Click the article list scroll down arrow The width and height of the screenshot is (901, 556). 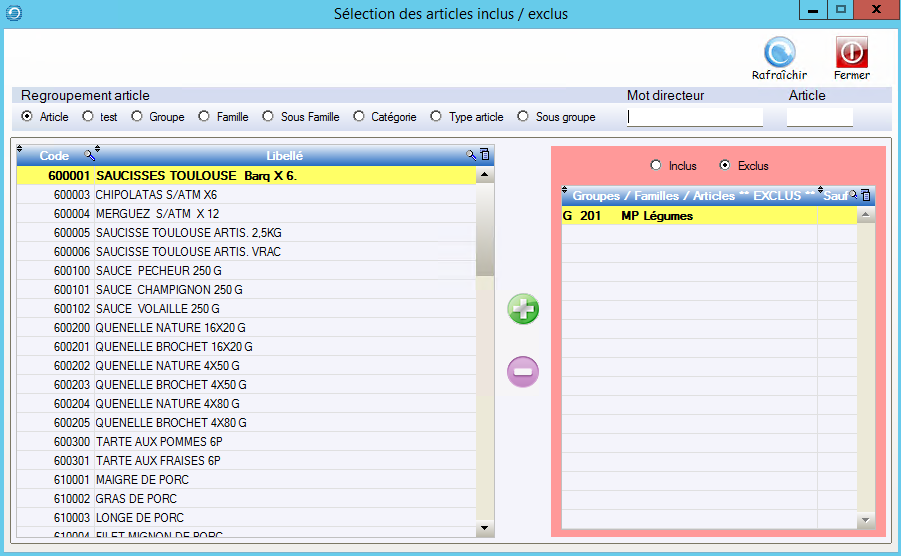[x=485, y=528]
